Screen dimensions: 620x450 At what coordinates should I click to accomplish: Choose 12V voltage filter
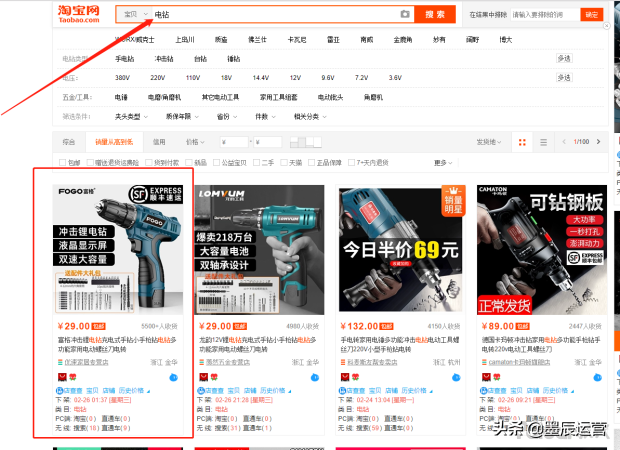point(295,78)
